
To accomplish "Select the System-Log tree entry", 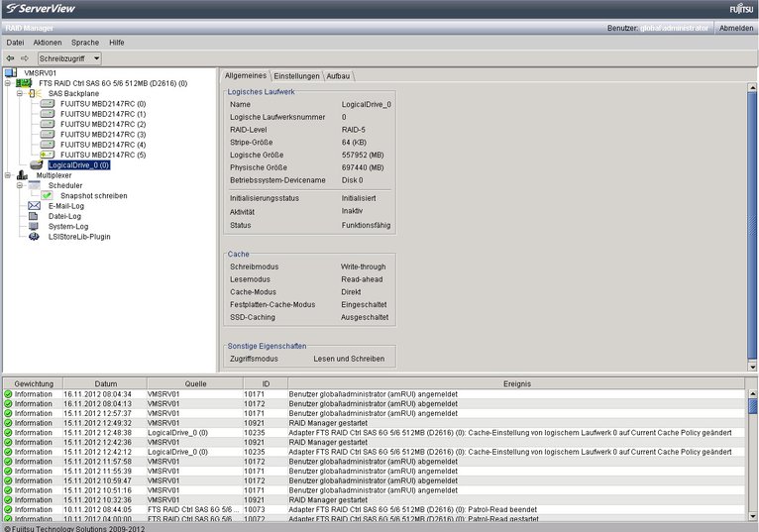I will 68,226.
